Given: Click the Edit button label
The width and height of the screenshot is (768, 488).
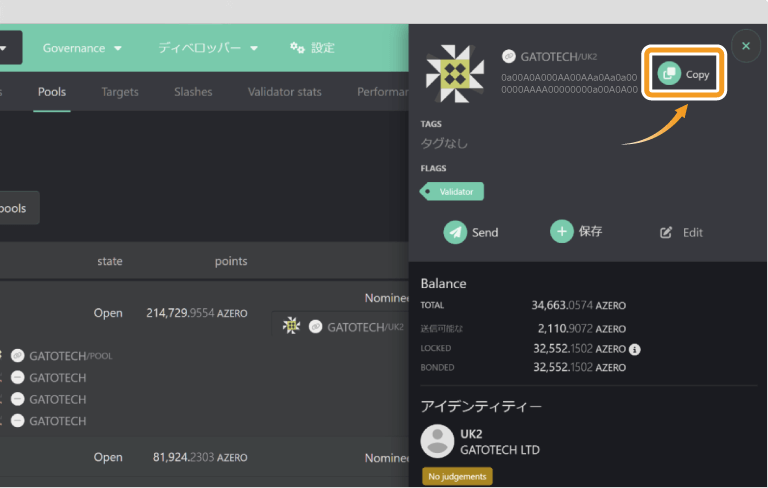Looking at the screenshot, I should 693,232.
